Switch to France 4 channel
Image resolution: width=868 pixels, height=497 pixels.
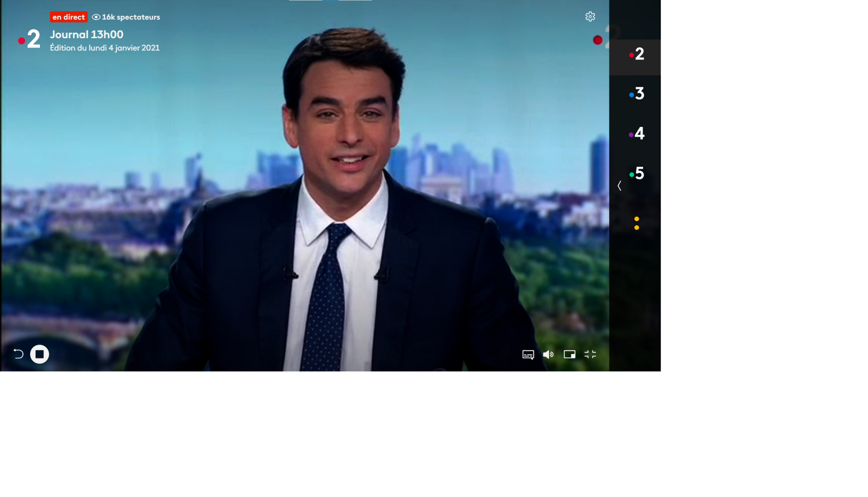coord(636,134)
